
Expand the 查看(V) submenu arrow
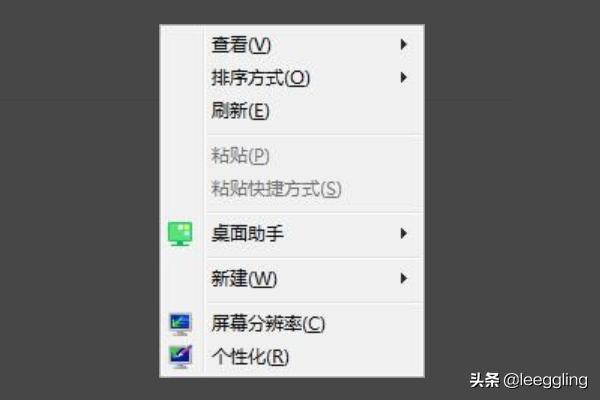tap(403, 44)
